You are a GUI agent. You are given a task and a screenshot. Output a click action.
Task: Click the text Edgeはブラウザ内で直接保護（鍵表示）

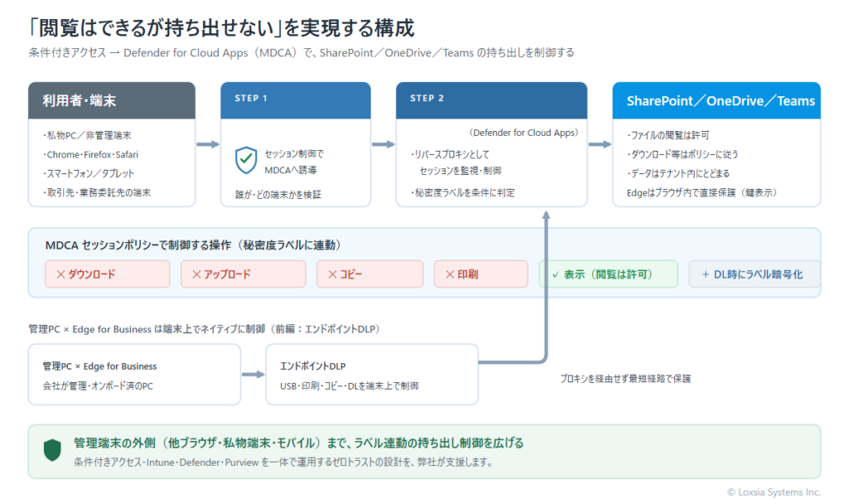701,192
